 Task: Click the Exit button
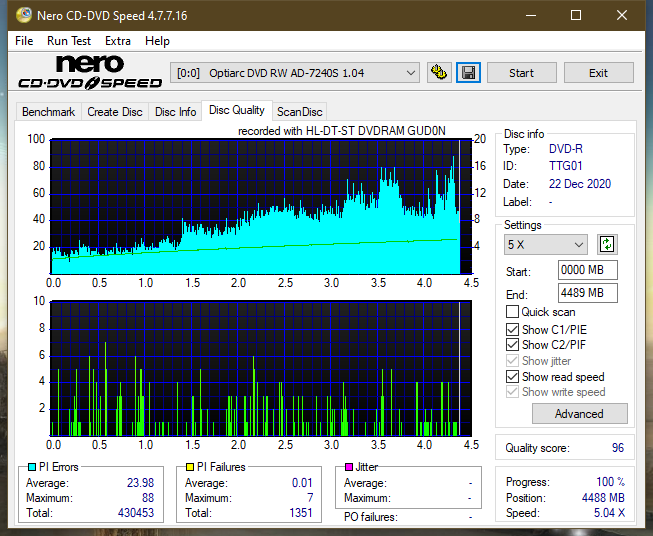(x=598, y=73)
